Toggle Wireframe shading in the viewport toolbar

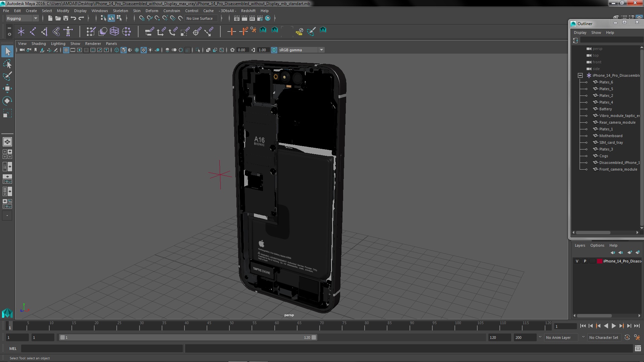[117, 50]
